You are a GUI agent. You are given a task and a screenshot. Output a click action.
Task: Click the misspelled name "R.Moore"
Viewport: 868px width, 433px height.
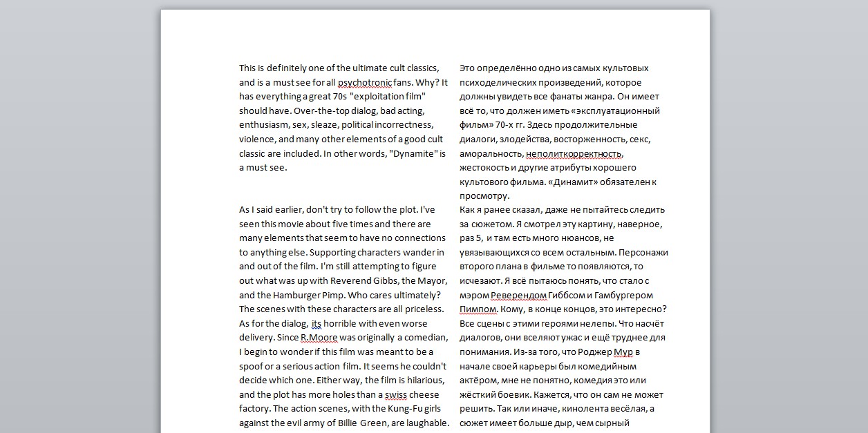click(x=319, y=338)
